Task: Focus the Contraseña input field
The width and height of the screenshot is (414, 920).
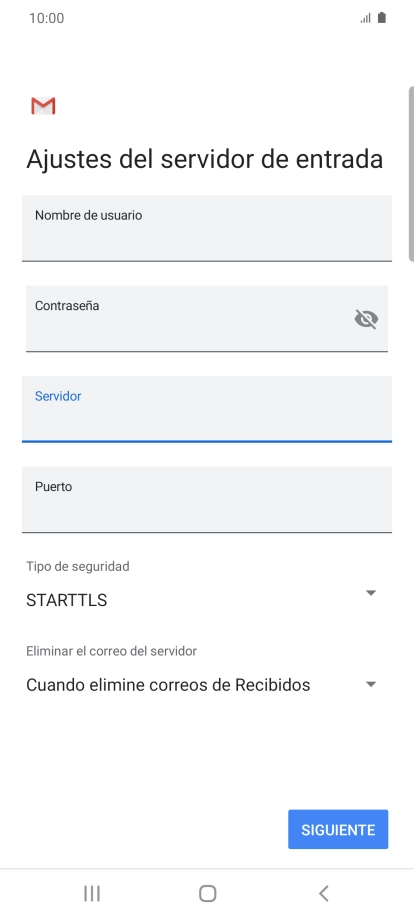Action: click(207, 319)
